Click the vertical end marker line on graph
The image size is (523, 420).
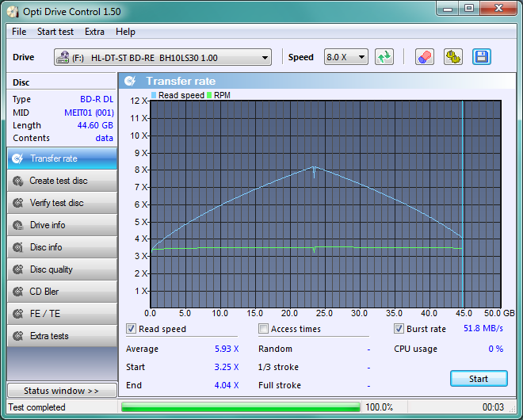point(463,204)
